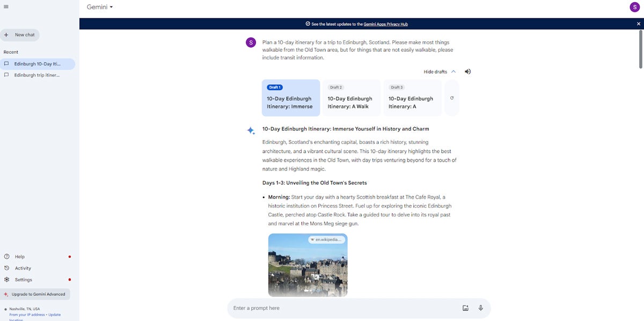
Task: Click the speaker icon to listen to response
Action: [x=467, y=71]
